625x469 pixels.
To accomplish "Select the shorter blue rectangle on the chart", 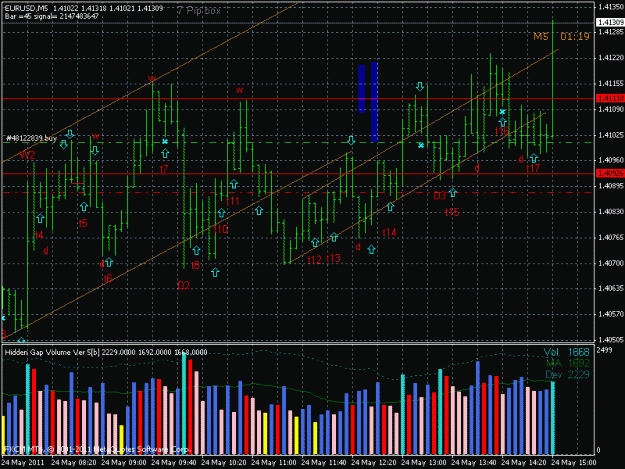I will tap(362, 89).
